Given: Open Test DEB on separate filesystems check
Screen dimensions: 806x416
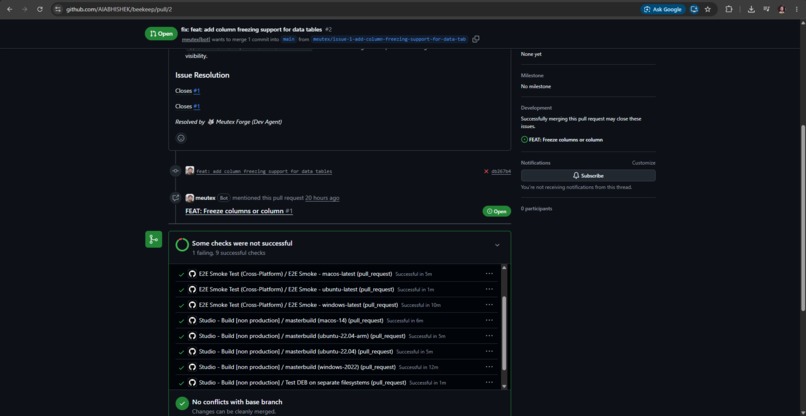Looking at the screenshot, I should [302, 383].
